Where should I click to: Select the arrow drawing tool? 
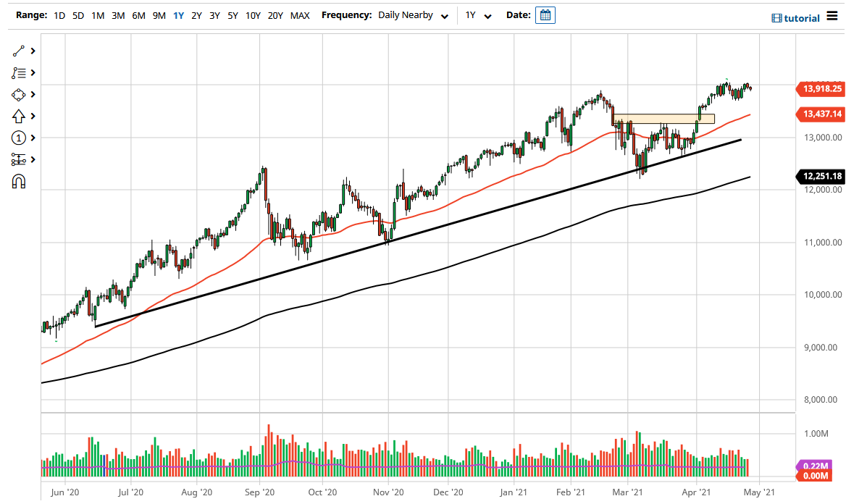pos(20,116)
